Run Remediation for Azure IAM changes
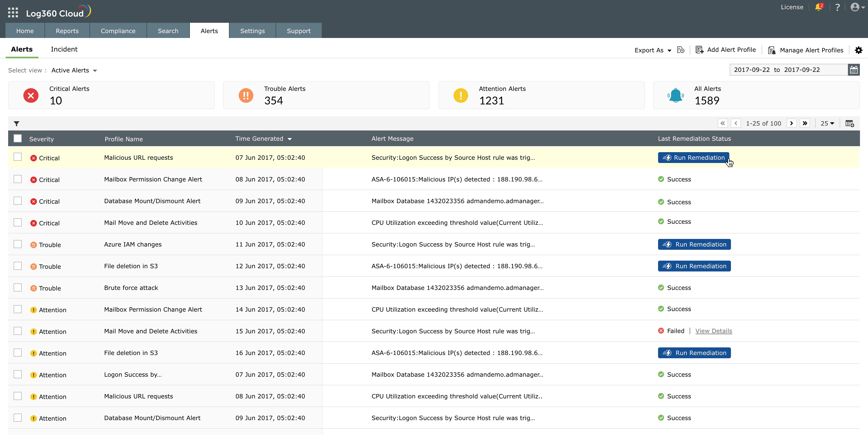Screen dimensions: 868x435 pyautogui.click(x=694, y=244)
